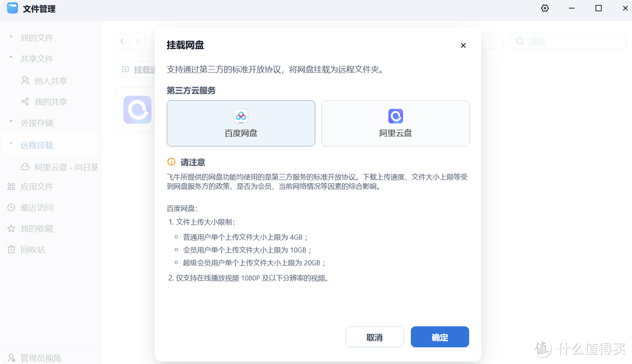
Task: Expand the 我的文件 tree section
Action: (x=11, y=37)
